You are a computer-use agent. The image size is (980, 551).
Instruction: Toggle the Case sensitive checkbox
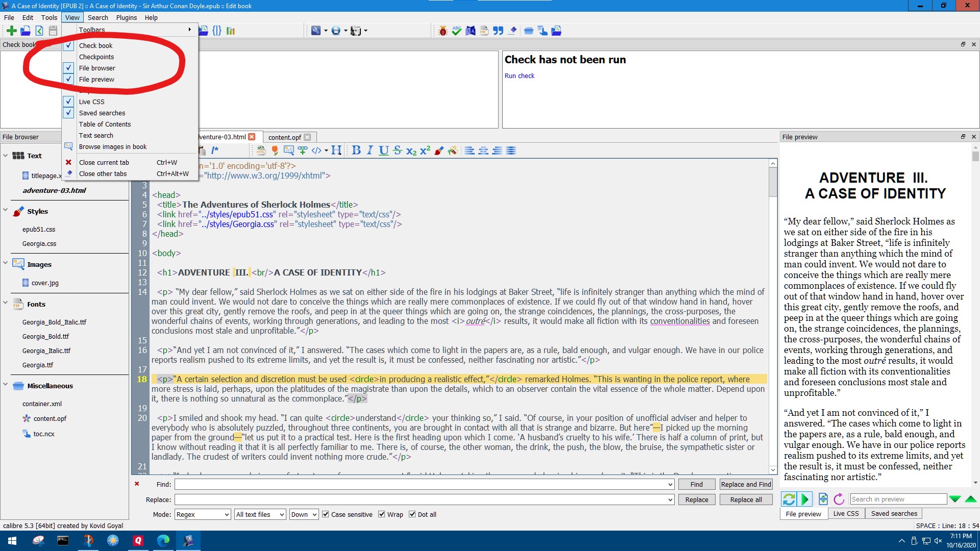[x=326, y=514]
